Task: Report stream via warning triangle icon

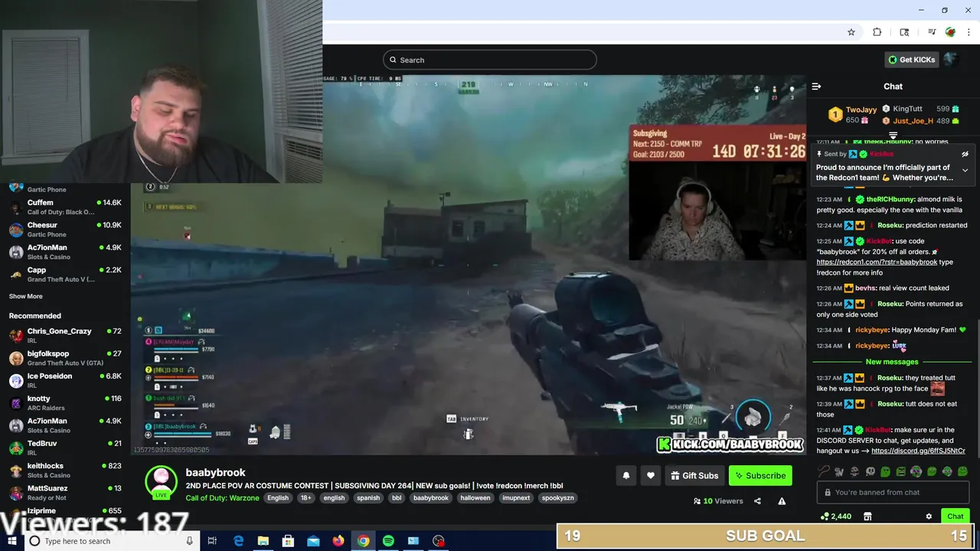Action: (782, 501)
